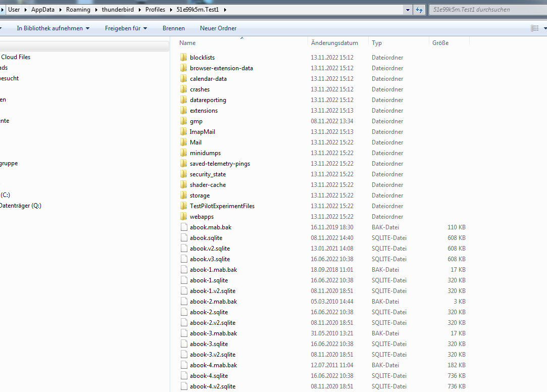This screenshot has width=547, height=392.
Task: Expand arrow after AppData in breadcrumb
Action: point(60,10)
